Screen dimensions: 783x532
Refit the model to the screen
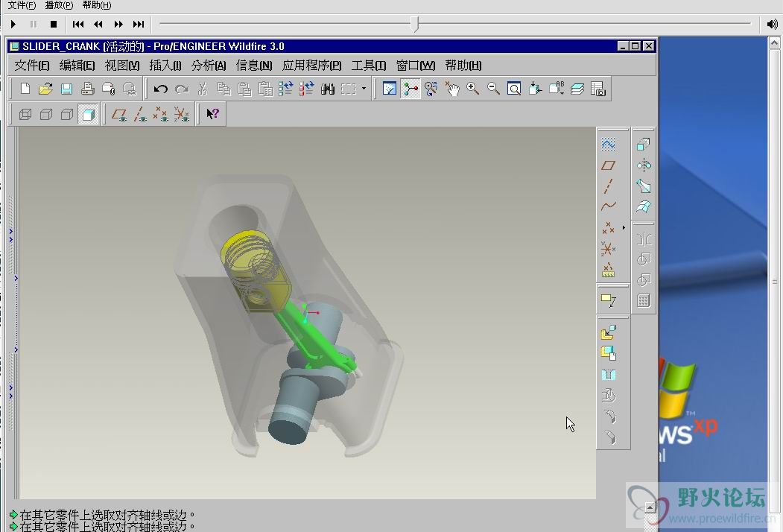514,89
